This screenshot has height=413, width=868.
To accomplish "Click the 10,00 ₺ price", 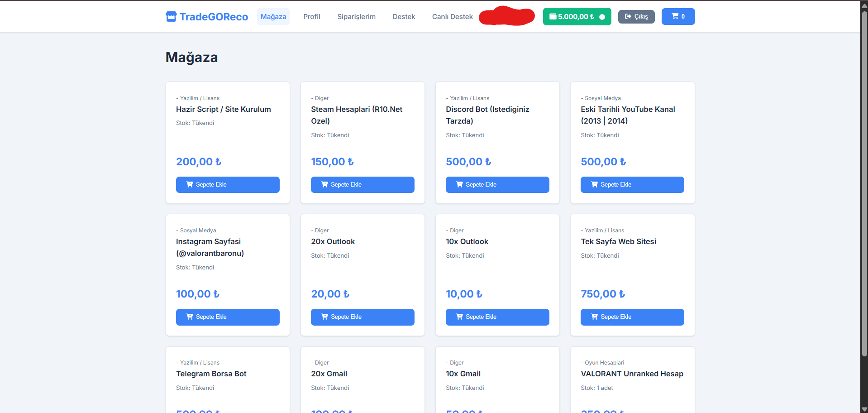I will (464, 294).
